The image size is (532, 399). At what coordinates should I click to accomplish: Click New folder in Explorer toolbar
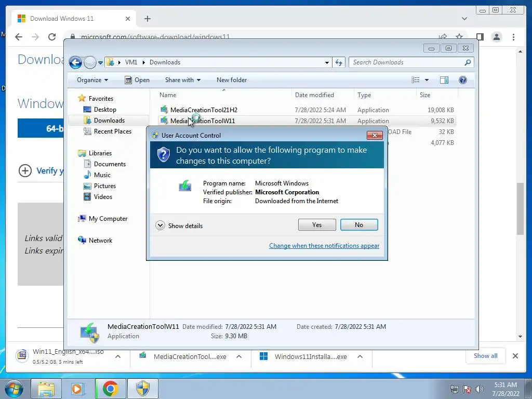tap(232, 80)
